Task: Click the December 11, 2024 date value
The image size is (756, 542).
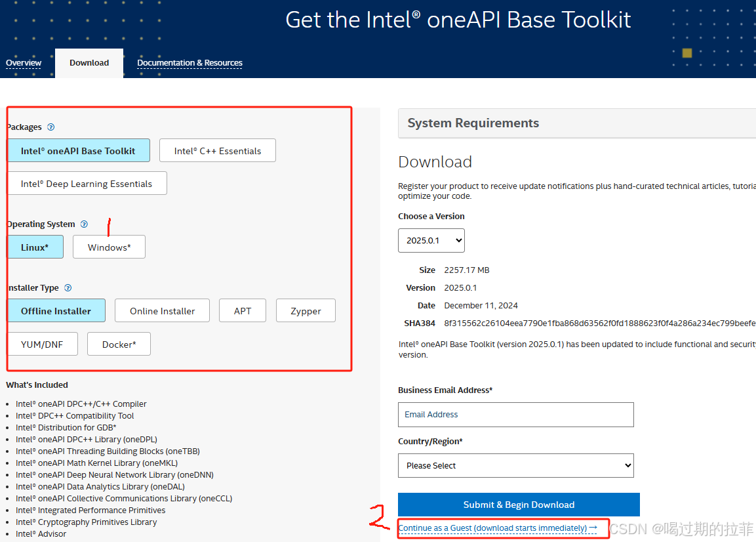Action: tap(481, 306)
